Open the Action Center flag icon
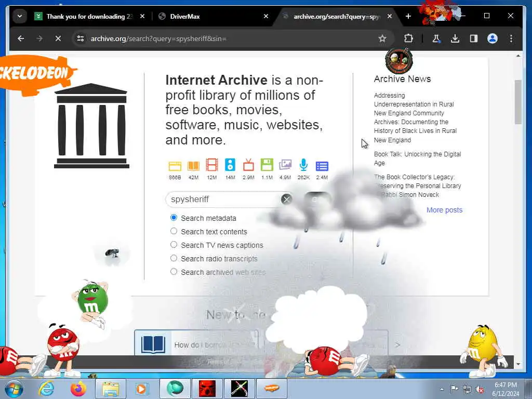Screen dimensions: 532x399 (454, 389)
